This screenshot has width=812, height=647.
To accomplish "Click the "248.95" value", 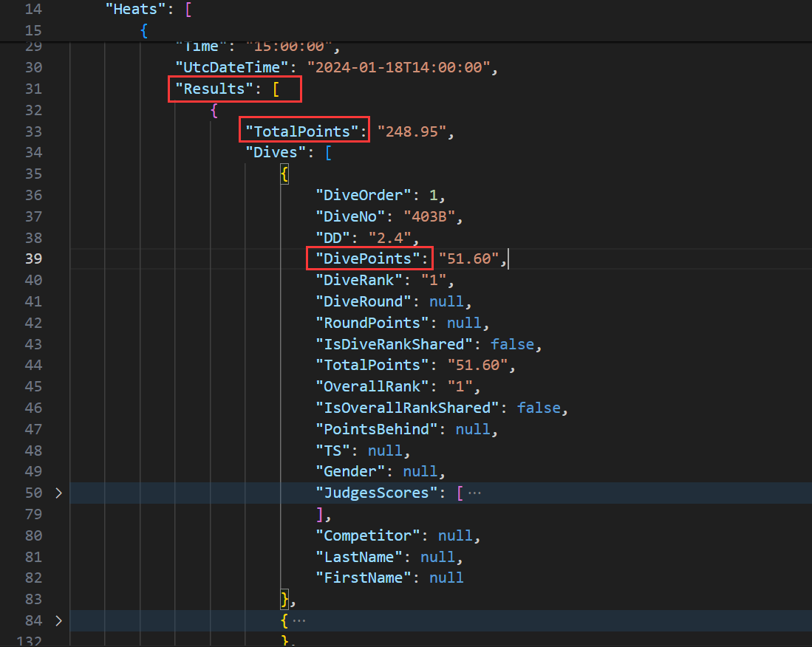I will point(412,131).
